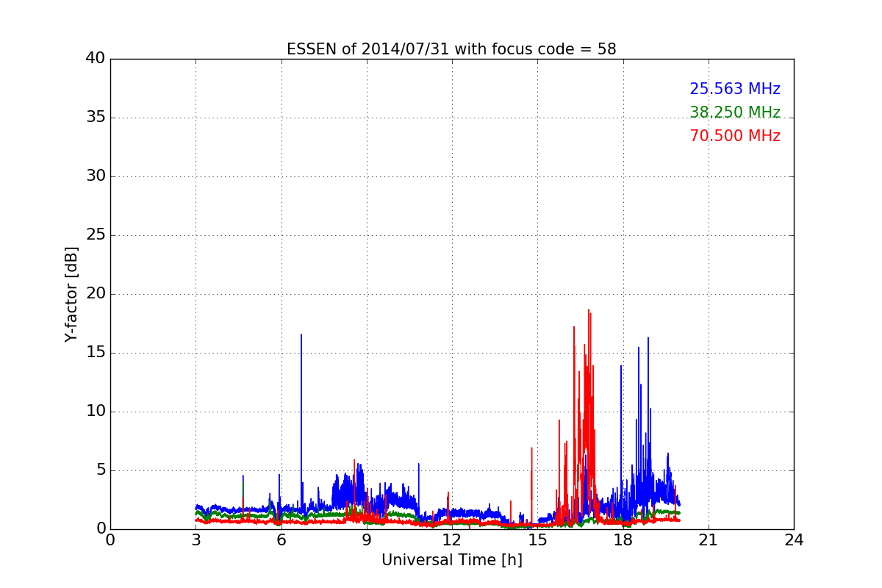
Task: Click the y-axis tick label 30
Action: click(x=96, y=176)
